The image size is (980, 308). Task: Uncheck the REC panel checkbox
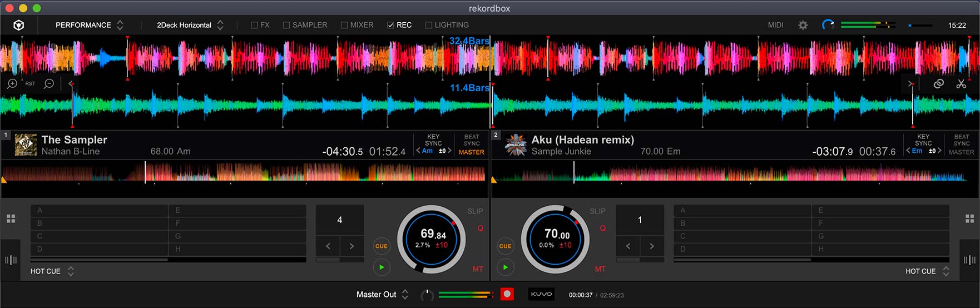pyautogui.click(x=390, y=25)
